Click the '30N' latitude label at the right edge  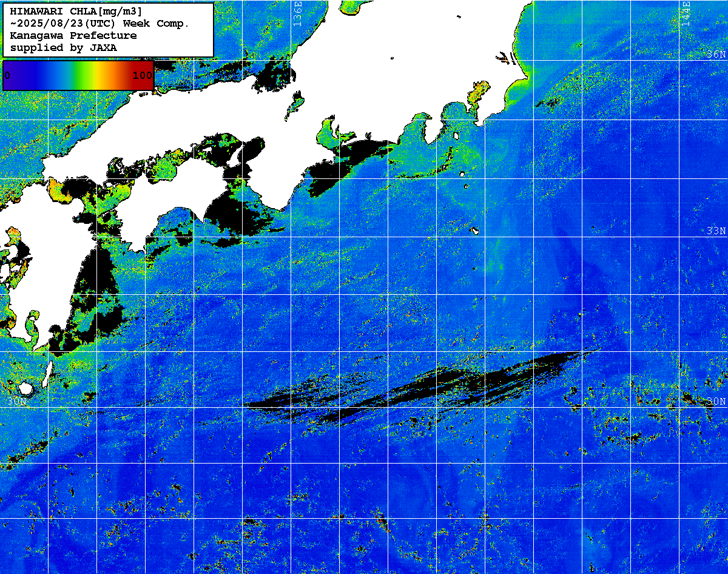pos(716,402)
